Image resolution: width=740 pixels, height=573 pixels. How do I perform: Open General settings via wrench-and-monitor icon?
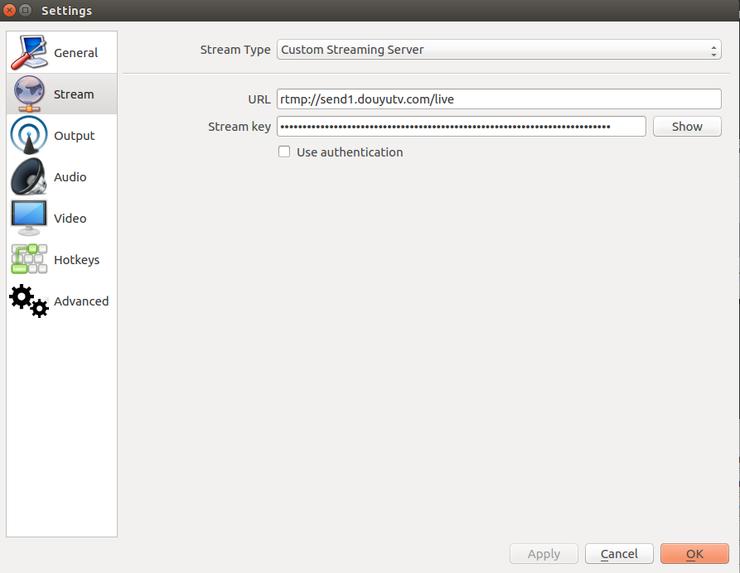click(29, 52)
